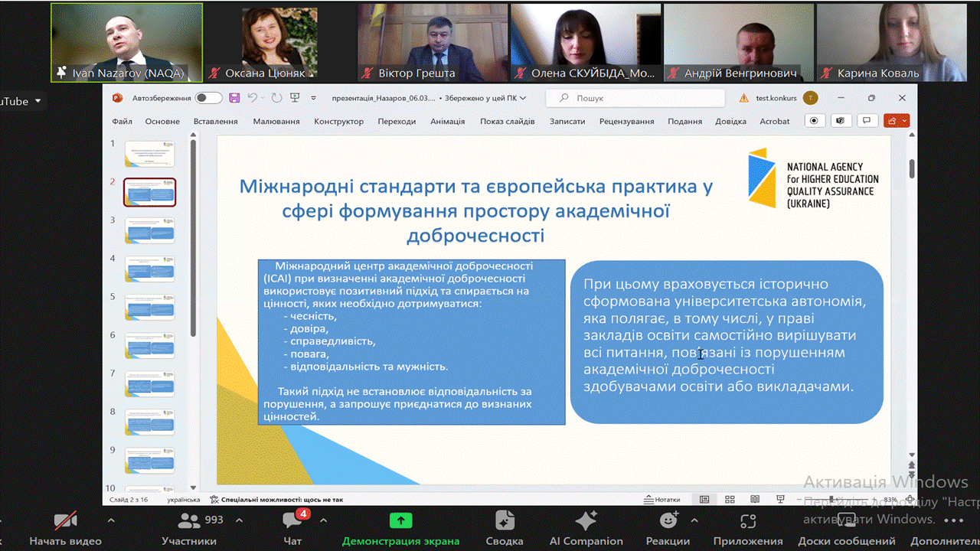The width and height of the screenshot is (980, 551).
Task: Click the Демонстрация экрана share screen icon
Action: click(400, 522)
